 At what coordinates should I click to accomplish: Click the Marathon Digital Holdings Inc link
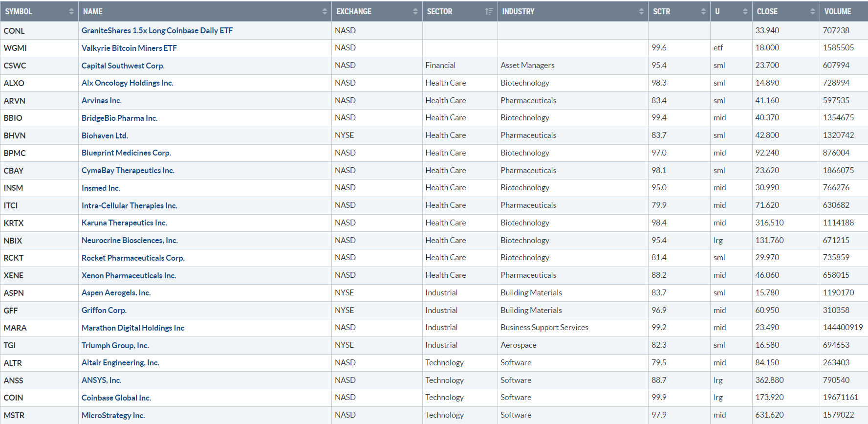(x=133, y=328)
